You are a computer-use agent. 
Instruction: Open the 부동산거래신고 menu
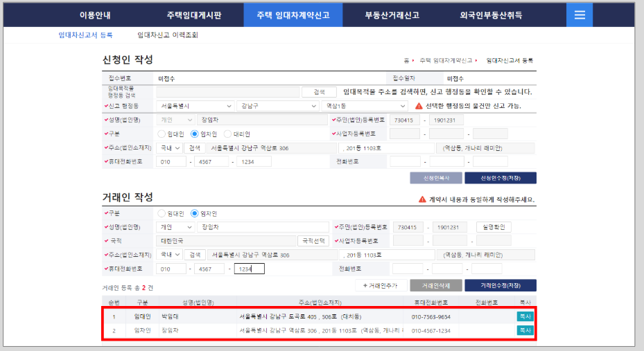tap(392, 15)
